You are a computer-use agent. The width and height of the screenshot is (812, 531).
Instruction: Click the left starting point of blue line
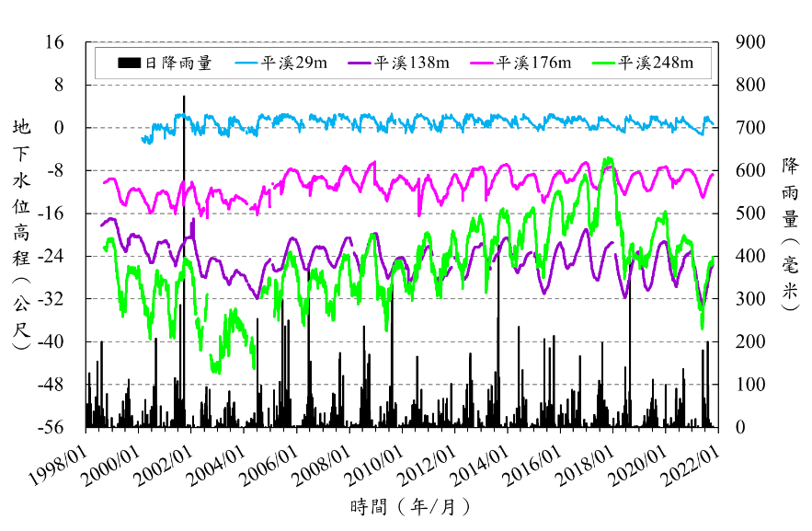[143, 139]
